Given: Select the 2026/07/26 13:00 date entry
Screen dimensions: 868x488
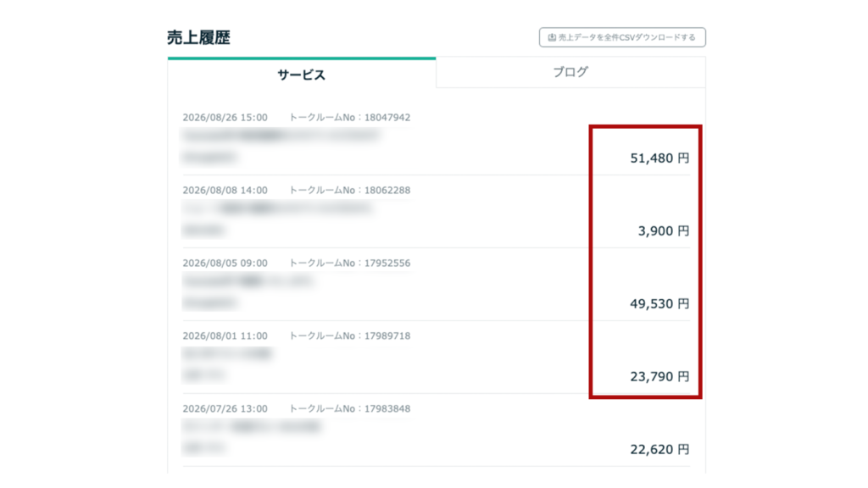Looking at the screenshot, I should coord(225,409).
